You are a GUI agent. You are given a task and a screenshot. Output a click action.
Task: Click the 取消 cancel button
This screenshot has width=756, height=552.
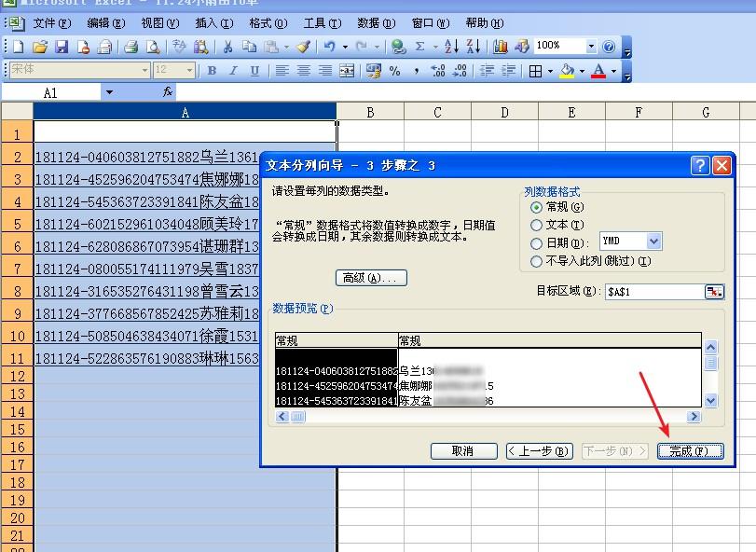click(464, 451)
